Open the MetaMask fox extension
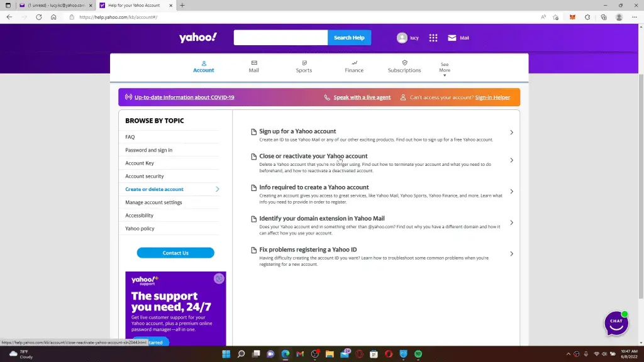Screen dimensions: 644x362 pos(572,17)
